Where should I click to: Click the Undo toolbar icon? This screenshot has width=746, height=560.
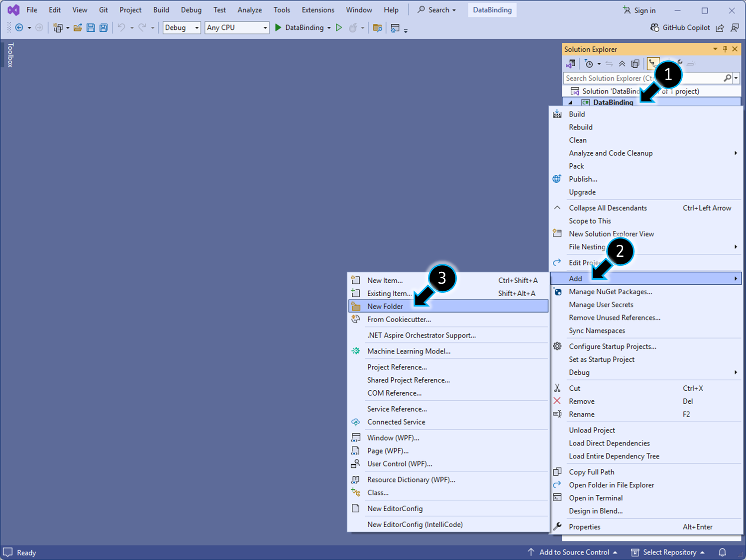[121, 28]
